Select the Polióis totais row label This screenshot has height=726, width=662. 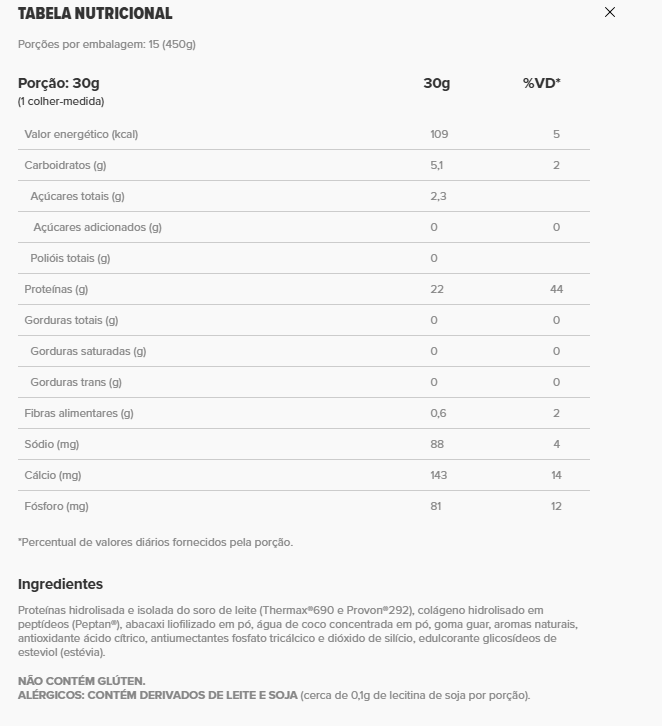70,258
